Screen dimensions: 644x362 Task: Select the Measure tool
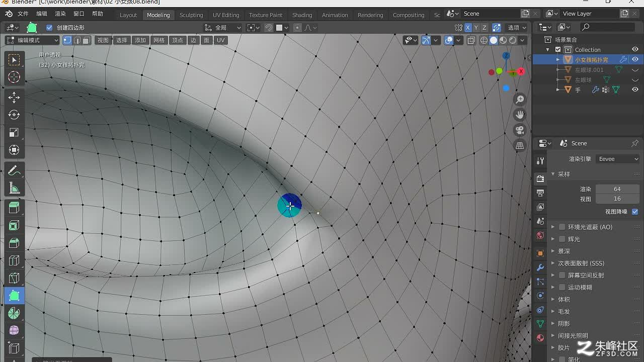click(14, 188)
